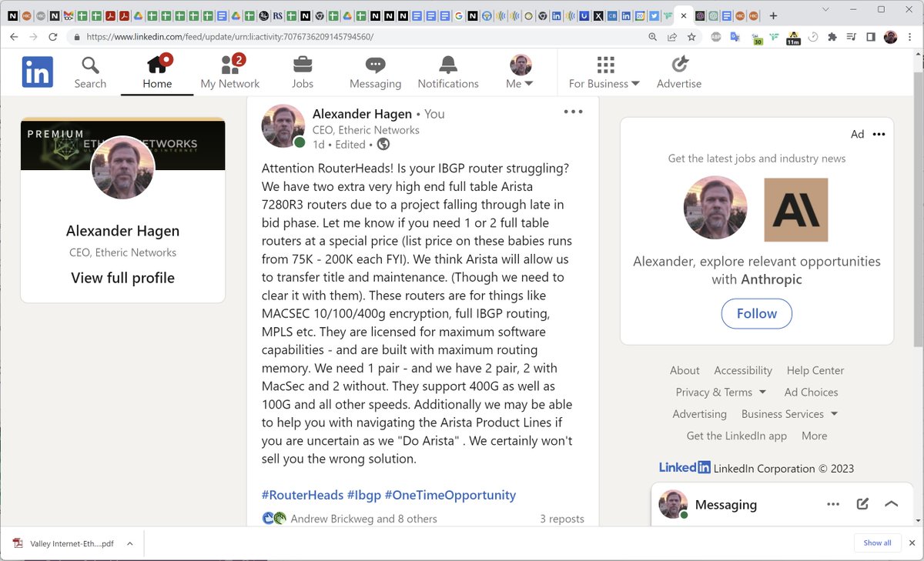Follow Anthropic button
The height and width of the screenshot is (561, 924).
pyautogui.click(x=757, y=313)
